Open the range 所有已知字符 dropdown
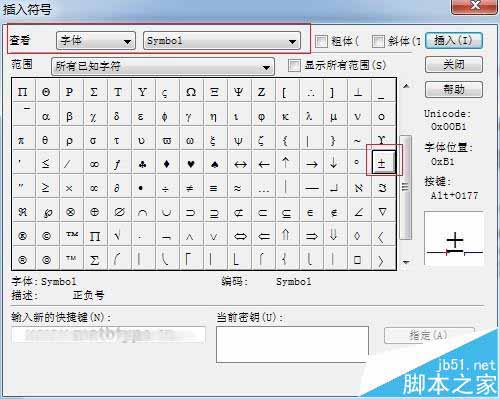This screenshot has width=500, height=399. [x=163, y=66]
